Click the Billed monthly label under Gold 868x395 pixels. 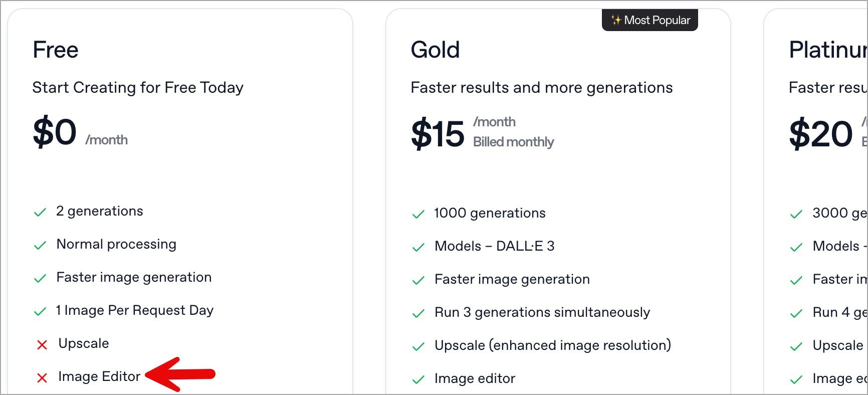513,142
